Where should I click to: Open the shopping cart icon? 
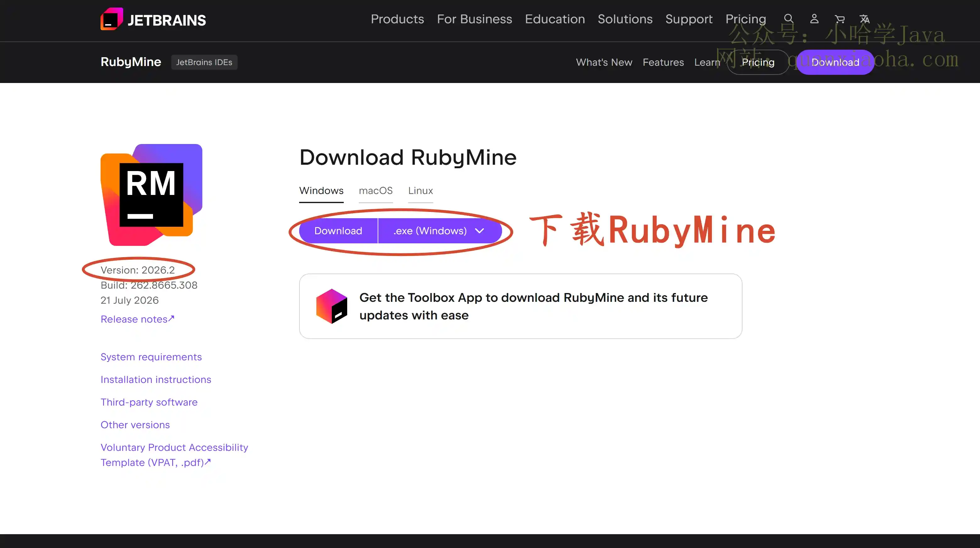click(839, 19)
